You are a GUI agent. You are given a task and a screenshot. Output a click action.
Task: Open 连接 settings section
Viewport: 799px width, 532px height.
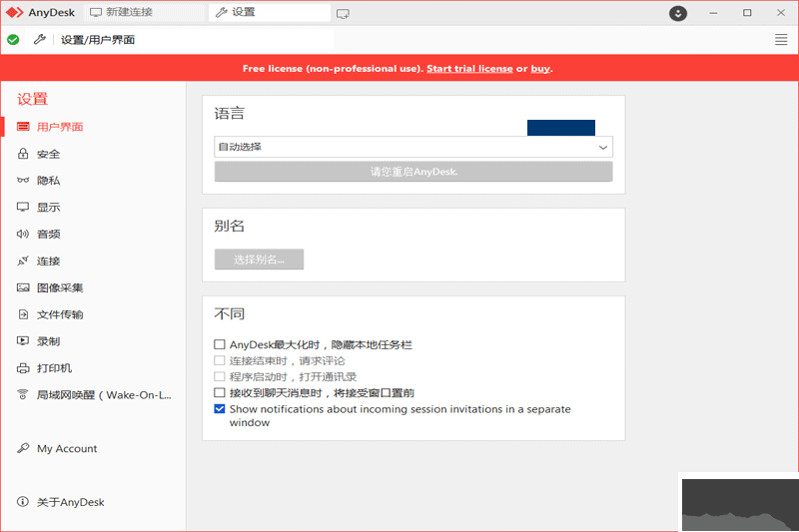[x=48, y=262]
